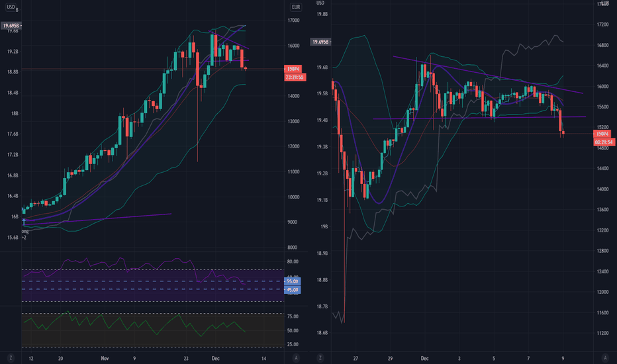
Task: Click the red 15074 price label on left chart
Action: point(293,69)
